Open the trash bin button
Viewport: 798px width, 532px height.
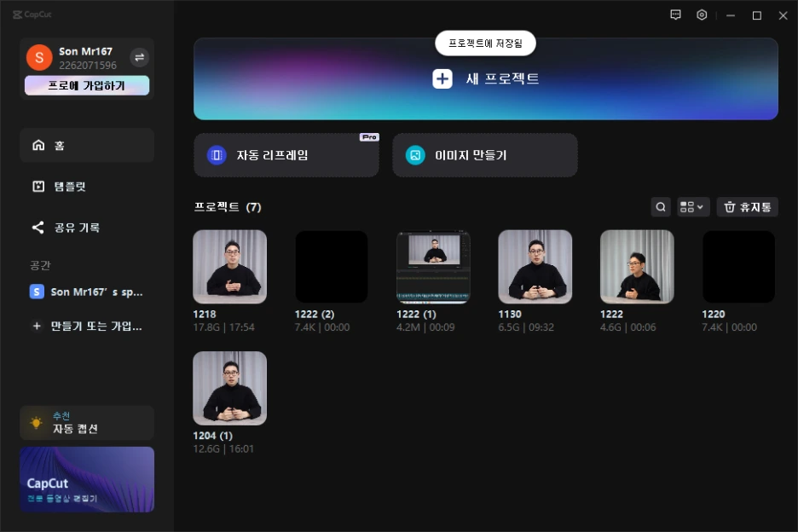(747, 206)
